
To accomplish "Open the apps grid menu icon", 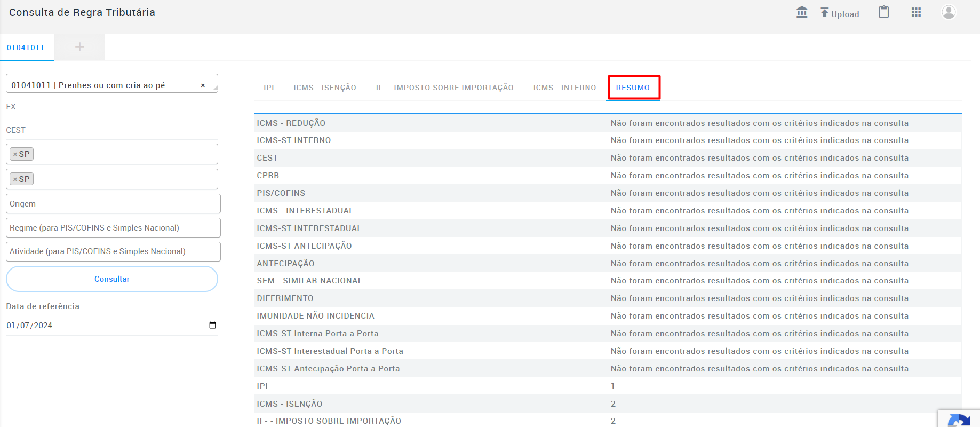I will coord(916,12).
